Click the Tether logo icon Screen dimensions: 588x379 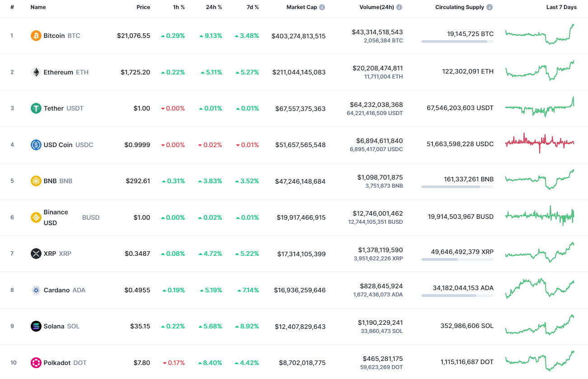[35, 108]
